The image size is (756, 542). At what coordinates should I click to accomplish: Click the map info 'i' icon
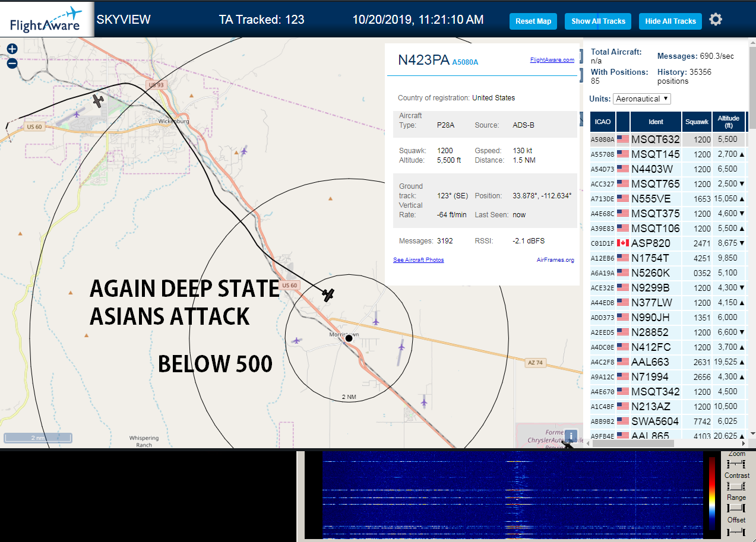click(571, 436)
